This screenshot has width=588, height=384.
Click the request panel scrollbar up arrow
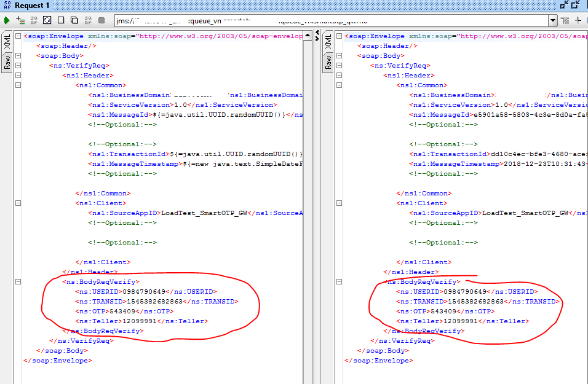tap(309, 36)
